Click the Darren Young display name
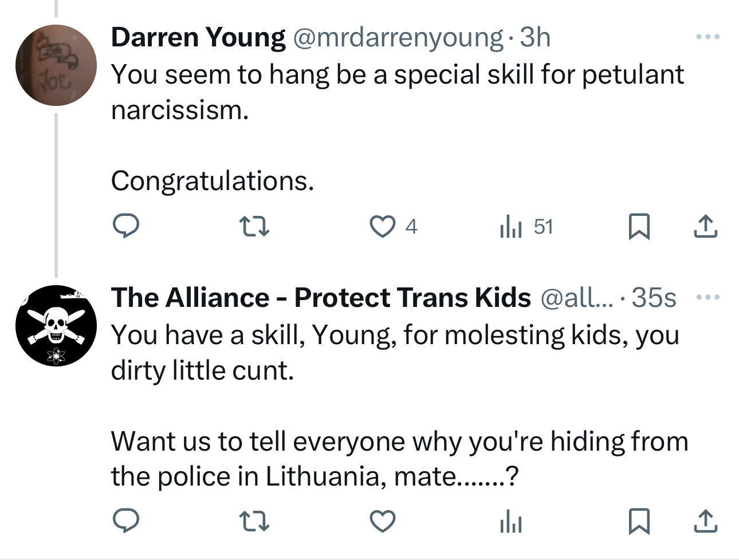The image size is (739, 560). click(x=198, y=38)
